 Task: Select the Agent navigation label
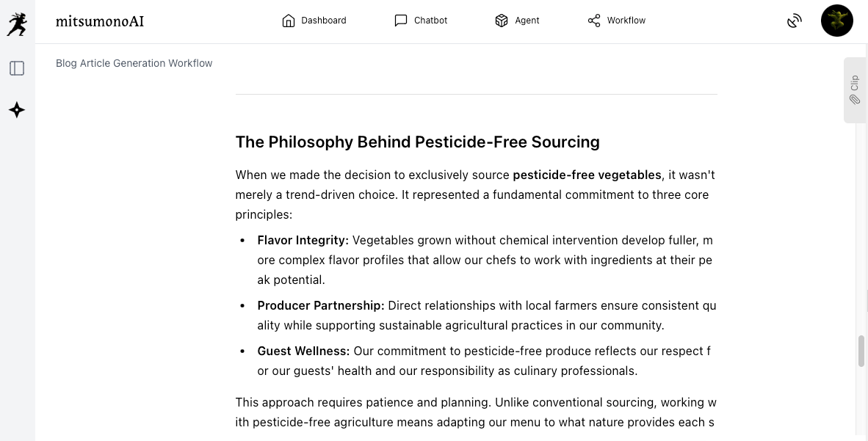click(x=527, y=21)
